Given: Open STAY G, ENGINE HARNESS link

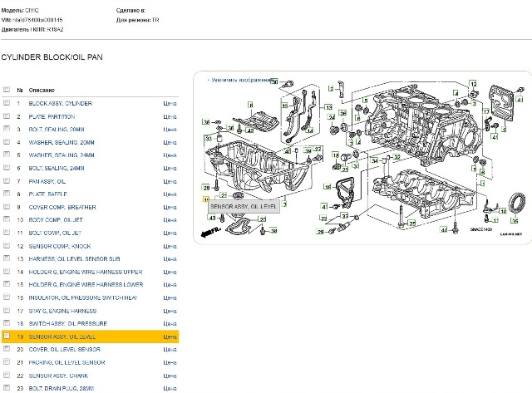Looking at the screenshot, I should pyautogui.click(x=62, y=311).
